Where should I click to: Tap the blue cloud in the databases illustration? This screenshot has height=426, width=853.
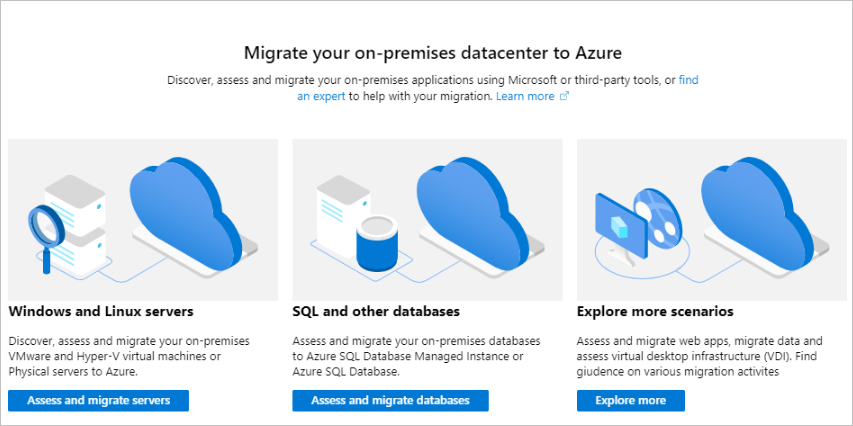click(470, 208)
